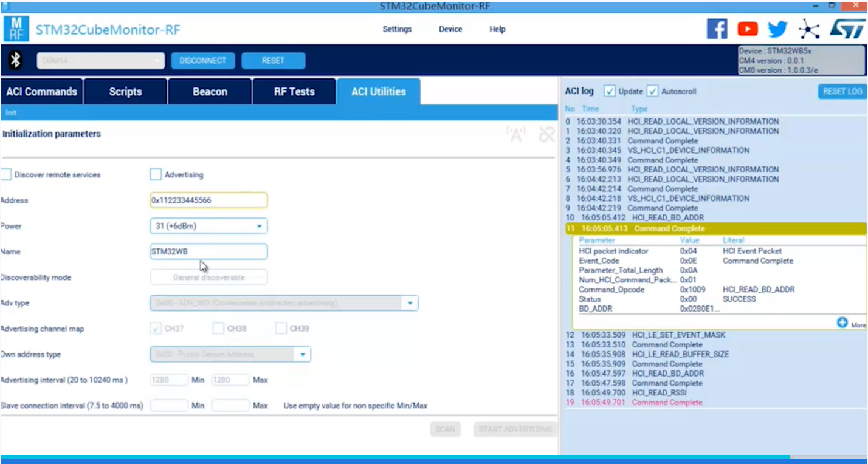Open the Help menu
Viewport: 868px width, 464px height.
(497, 29)
